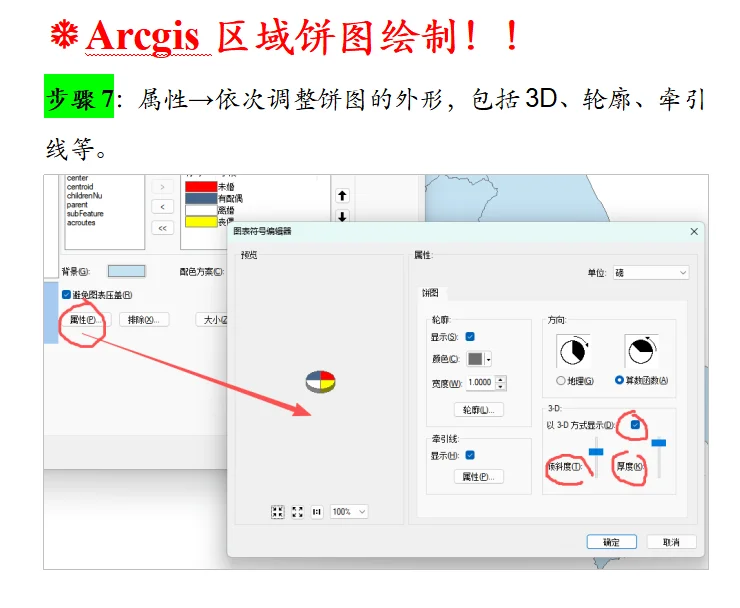The height and width of the screenshot is (608, 740).
Task: Select the 饼图 tab
Action: [430, 293]
